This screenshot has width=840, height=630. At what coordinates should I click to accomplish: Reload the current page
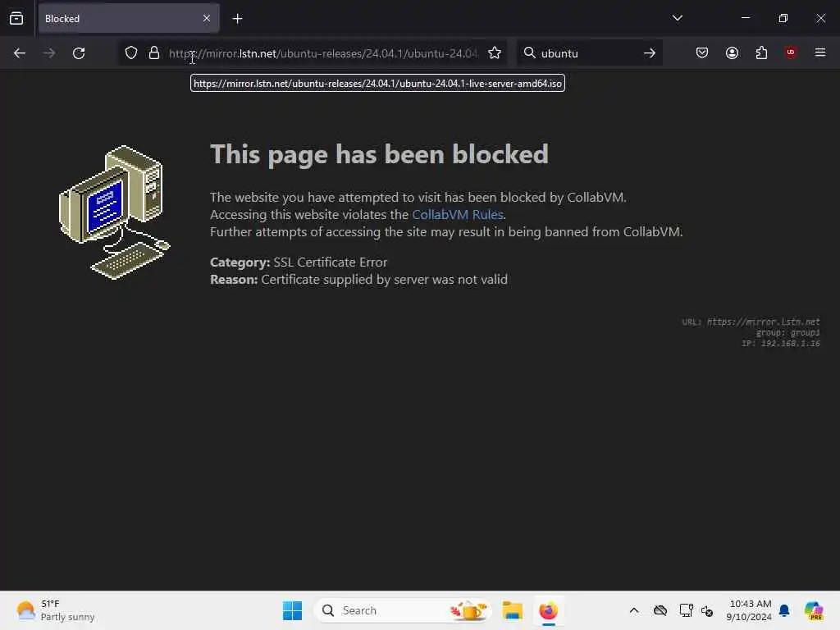[x=79, y=53]
